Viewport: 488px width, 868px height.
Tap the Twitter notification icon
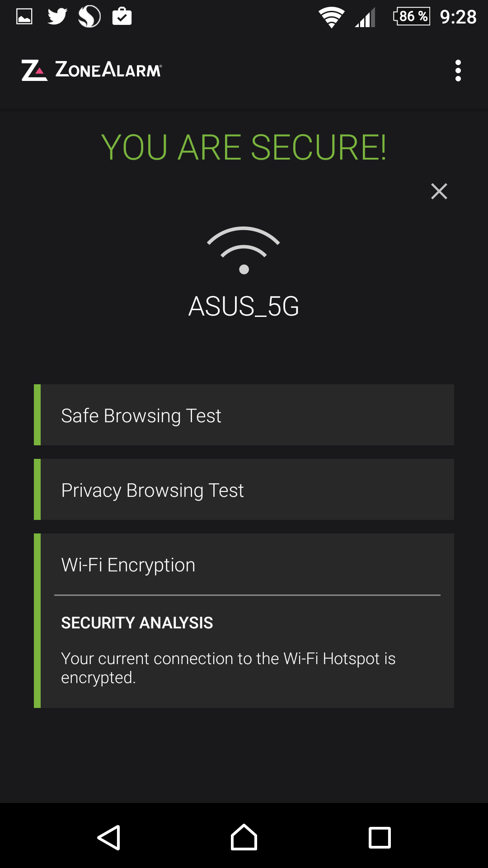pos(57,17)
